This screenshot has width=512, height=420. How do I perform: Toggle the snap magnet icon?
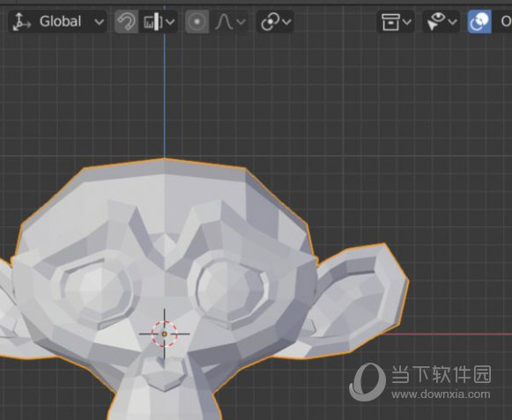[x=126, y=21]
